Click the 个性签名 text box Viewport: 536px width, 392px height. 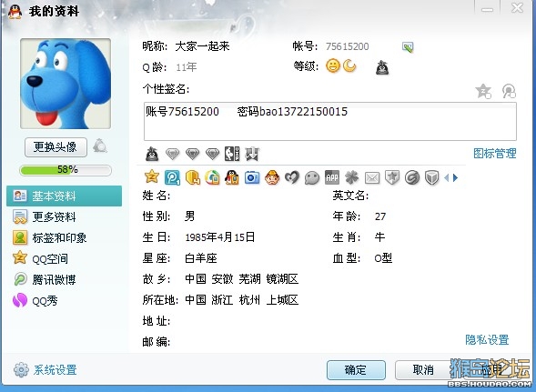(x=329, y=121)
